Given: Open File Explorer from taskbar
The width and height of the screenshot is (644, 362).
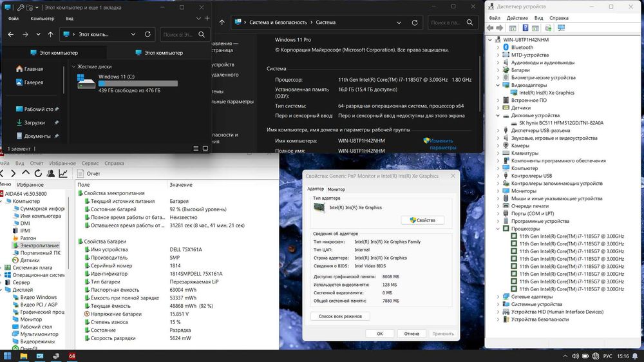Looking at the screenshot, I should tap(23, 356).
